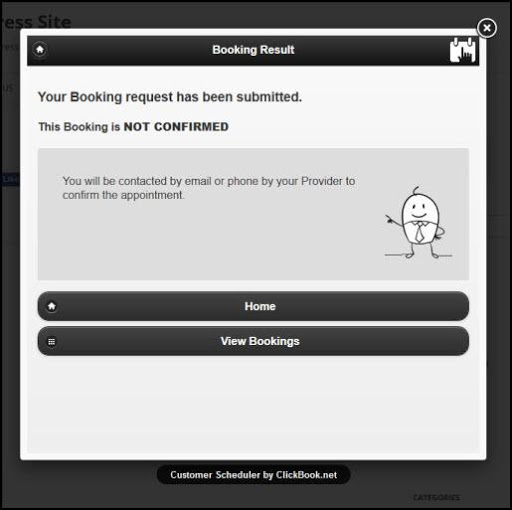This screenshot has height=510, width=512.
Task: Click the partially hidden blue Like button
Action: pos(9,179)
